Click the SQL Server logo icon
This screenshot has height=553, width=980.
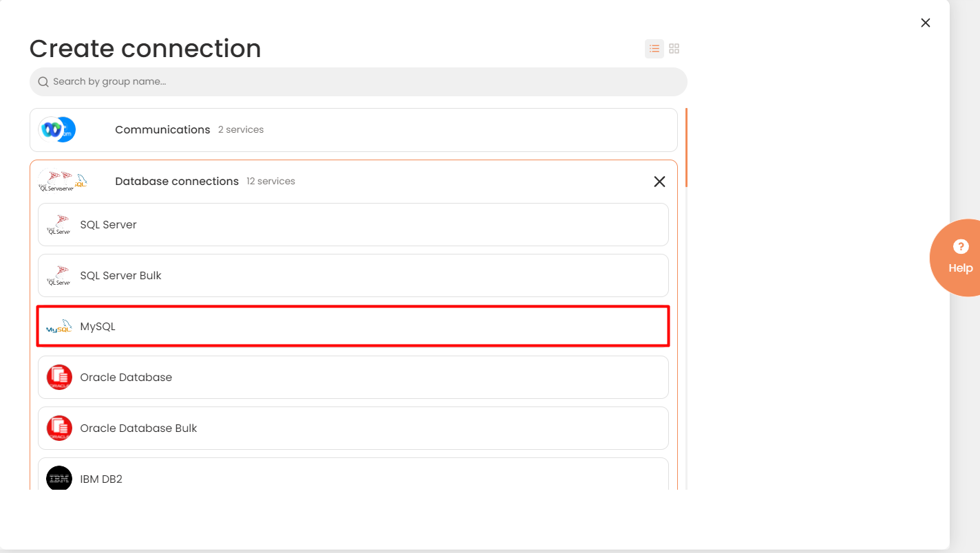(59, 225)
